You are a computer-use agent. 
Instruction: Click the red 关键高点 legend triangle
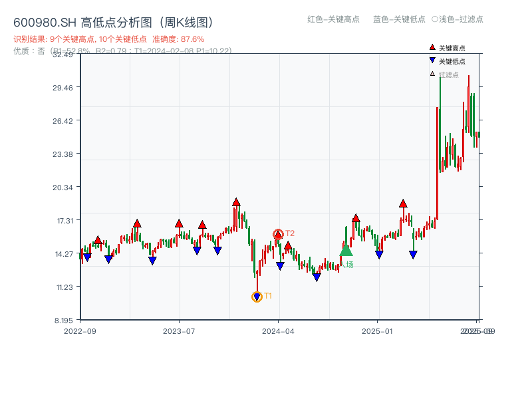click(432, 47)
